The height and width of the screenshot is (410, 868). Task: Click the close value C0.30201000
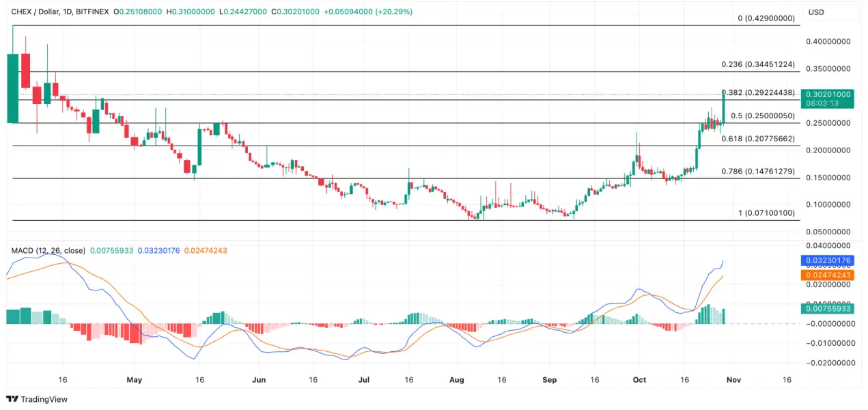click(x=294, y=12)
